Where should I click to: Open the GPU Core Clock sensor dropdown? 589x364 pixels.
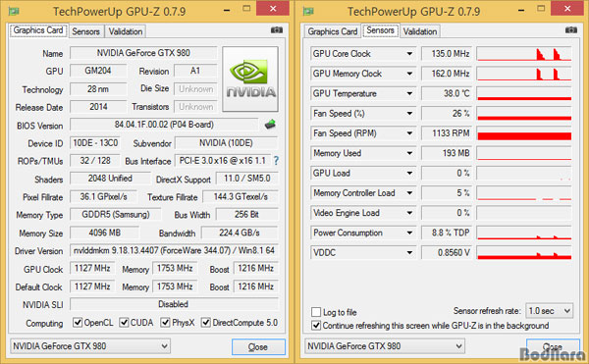pyautogui.click(x=409, y=54)
